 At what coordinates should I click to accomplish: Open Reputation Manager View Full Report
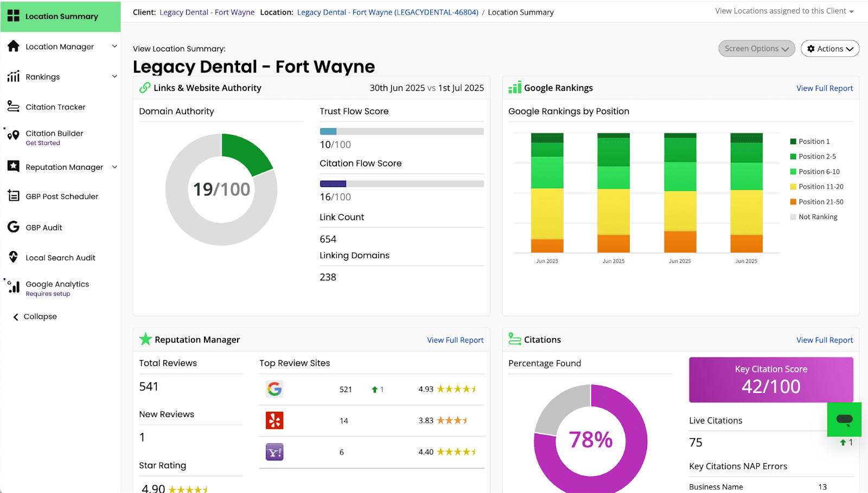[x=455, y=340]
